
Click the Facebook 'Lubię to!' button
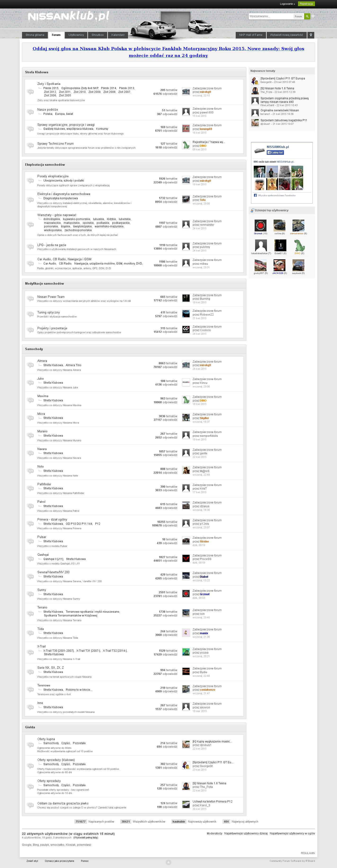click(275, 152)
